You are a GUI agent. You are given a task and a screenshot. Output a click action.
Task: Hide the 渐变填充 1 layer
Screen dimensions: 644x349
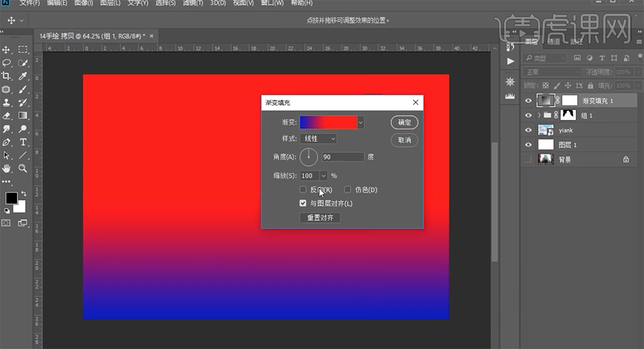click(x=528, y=101)
